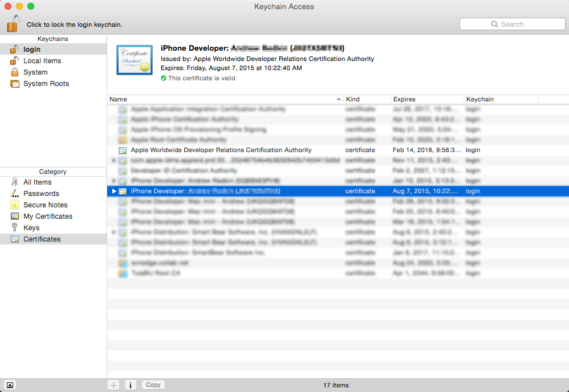Click the info button in bottom bar

pos(130,385)
